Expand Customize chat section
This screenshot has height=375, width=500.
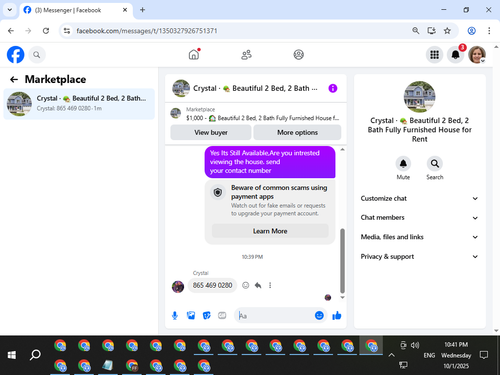(x=419, y=198)
